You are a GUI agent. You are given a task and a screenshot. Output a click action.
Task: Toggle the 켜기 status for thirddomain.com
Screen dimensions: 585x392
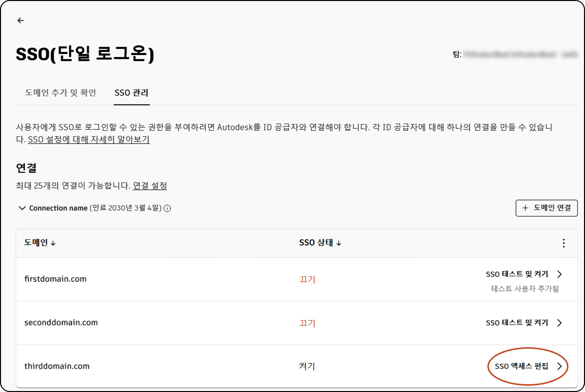point(307,366)
